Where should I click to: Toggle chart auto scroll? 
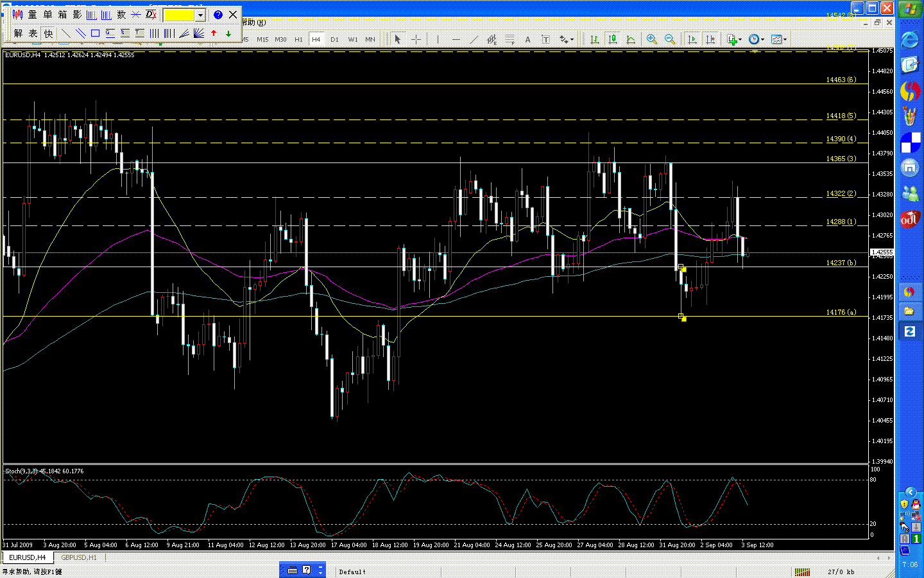click(x=692, y=40)
